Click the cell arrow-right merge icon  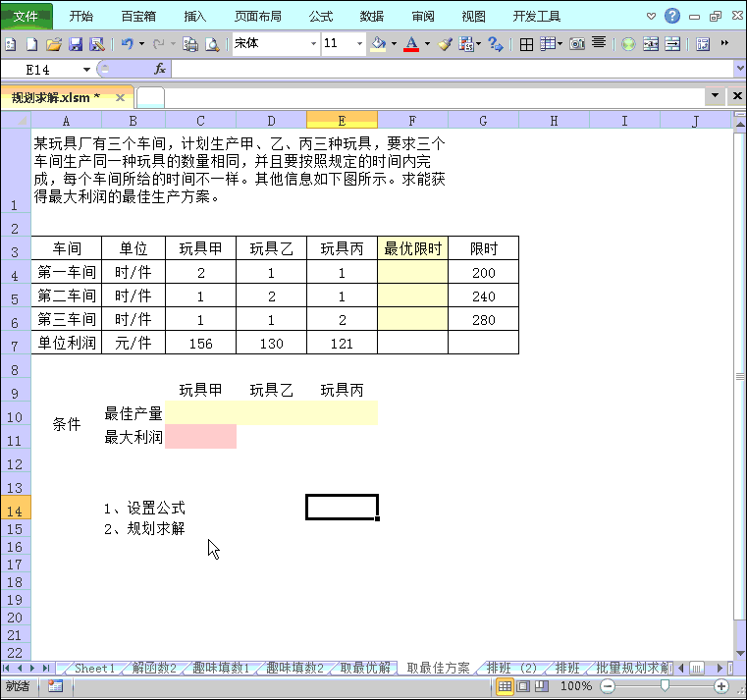click(x=672, y=44)
